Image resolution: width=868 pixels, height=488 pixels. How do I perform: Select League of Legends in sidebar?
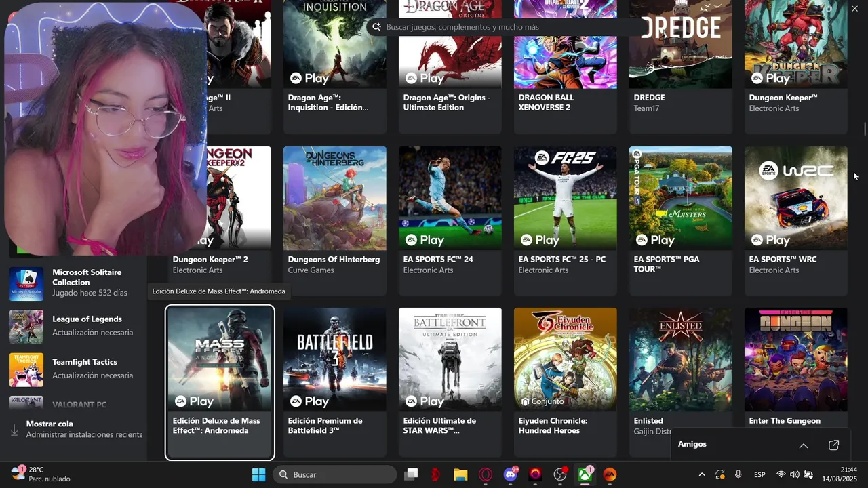point(76,326)
